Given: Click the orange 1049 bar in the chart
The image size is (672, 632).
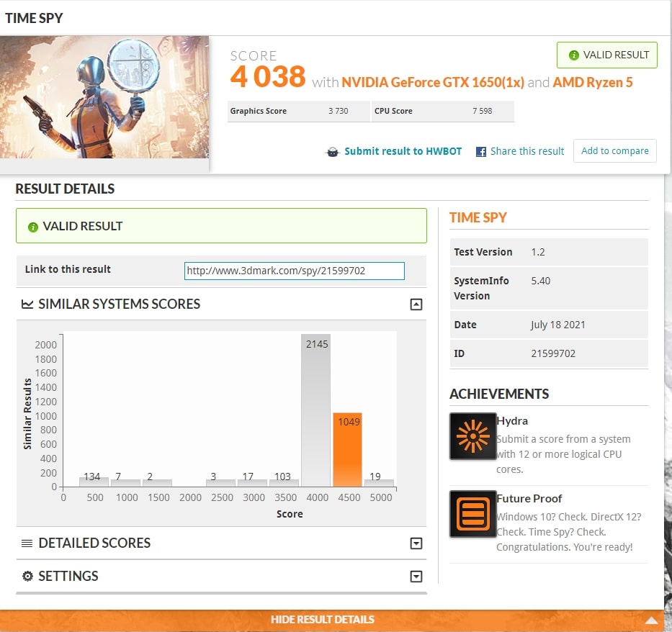Looking at the screenshot, I should 349,450.
